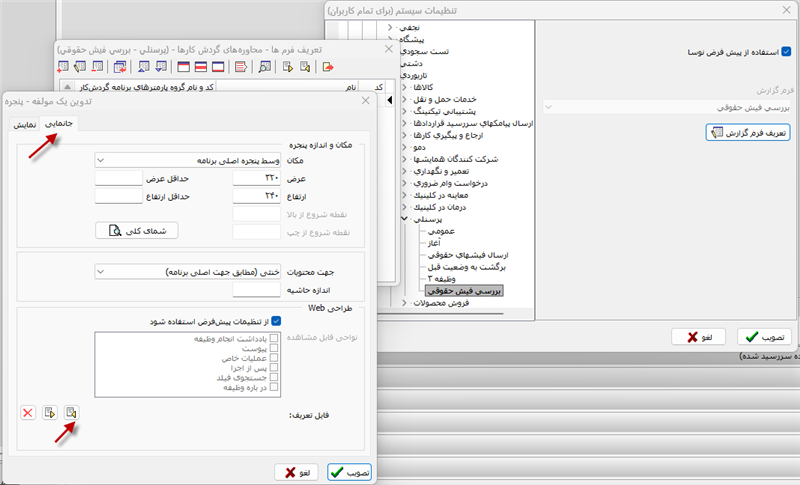Click the leftmost toolbar icon in form definition window
800x485 pixels.
click(x=65, y=67)
